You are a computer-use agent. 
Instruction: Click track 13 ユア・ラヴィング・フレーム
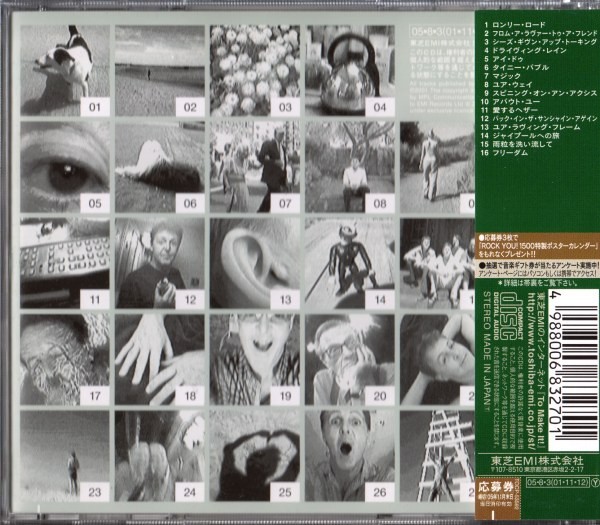(530, 127)
